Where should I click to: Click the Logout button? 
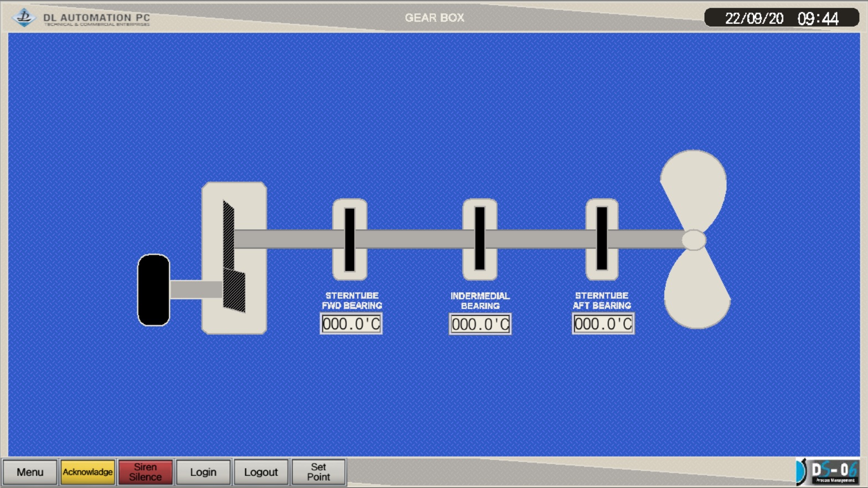[x=261, y=472]
